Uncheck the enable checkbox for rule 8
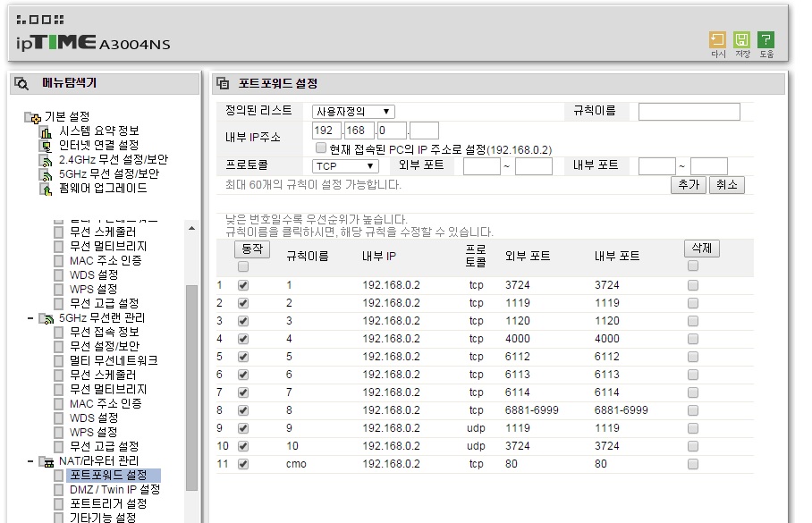This screenshot has width=812, height=523. 243,410
